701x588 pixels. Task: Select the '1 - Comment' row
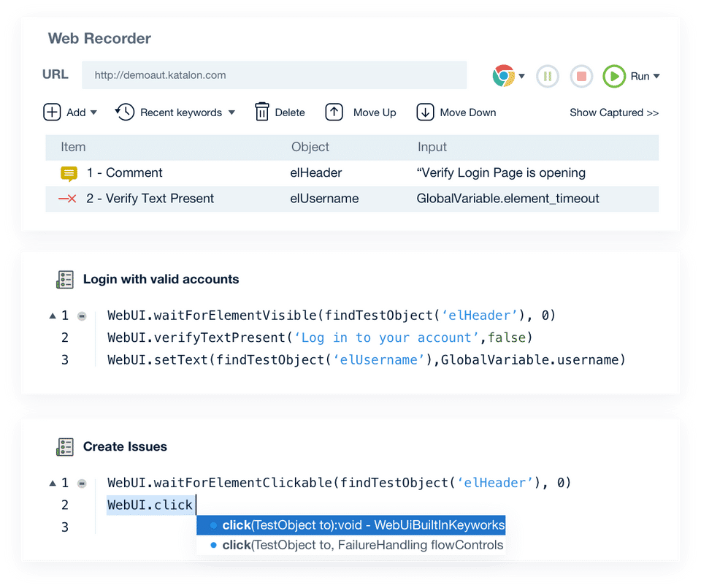(352, 173)
